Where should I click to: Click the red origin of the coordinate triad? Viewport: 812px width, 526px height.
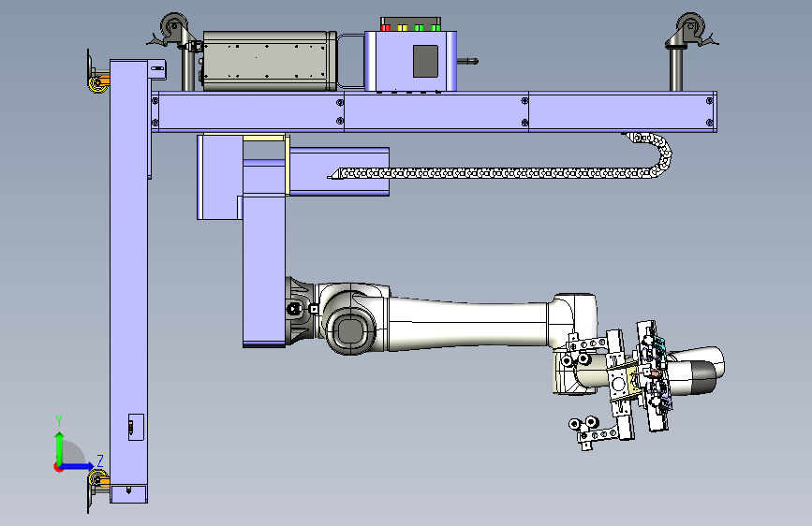point(58,467)
